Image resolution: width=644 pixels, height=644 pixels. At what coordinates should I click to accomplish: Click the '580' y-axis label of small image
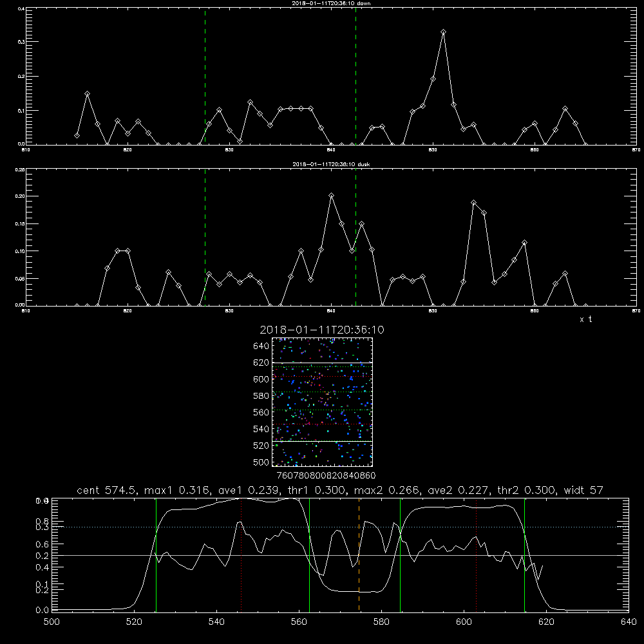(261, 396)
